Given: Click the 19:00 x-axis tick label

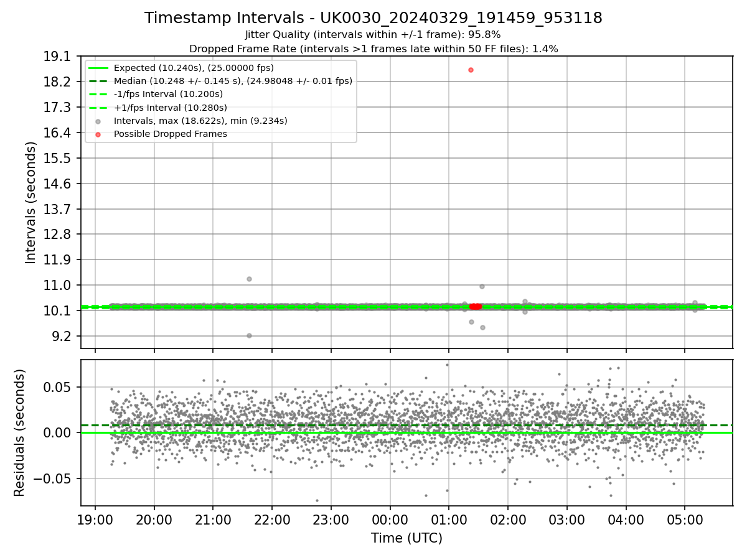Looking at the screenshot, I should [95, 520].
